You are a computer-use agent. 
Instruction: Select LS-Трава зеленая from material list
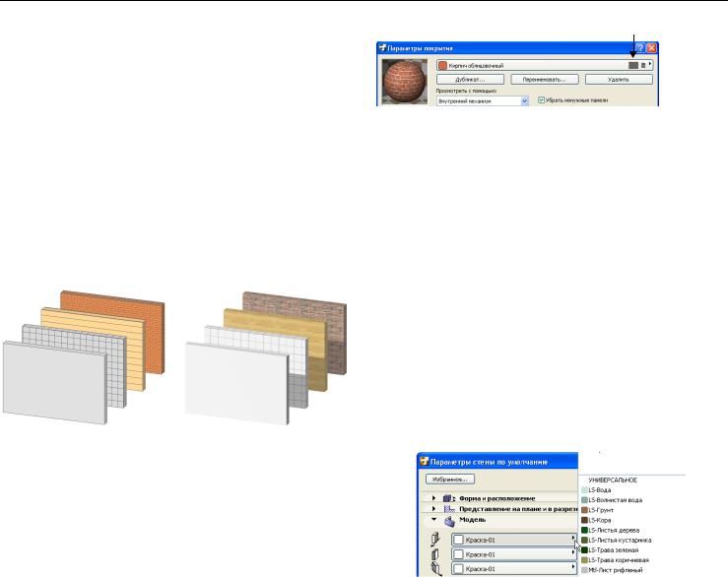point(610,550)
